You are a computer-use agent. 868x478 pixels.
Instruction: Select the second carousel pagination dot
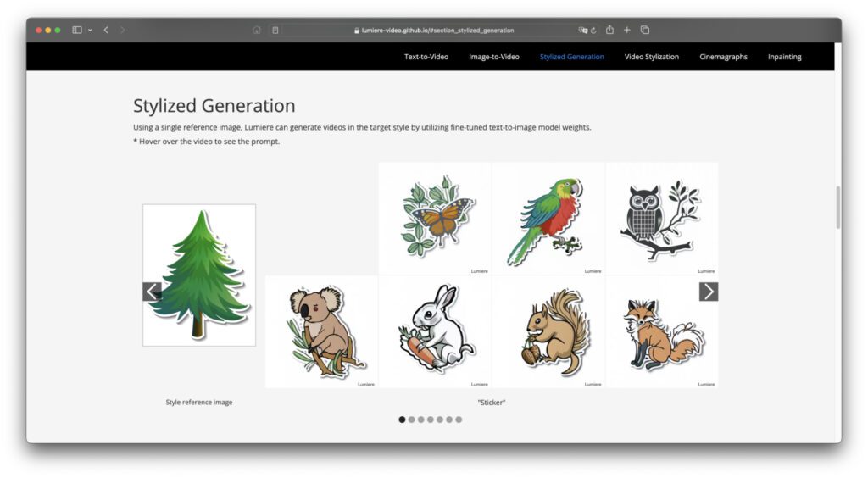pos(412,420)
